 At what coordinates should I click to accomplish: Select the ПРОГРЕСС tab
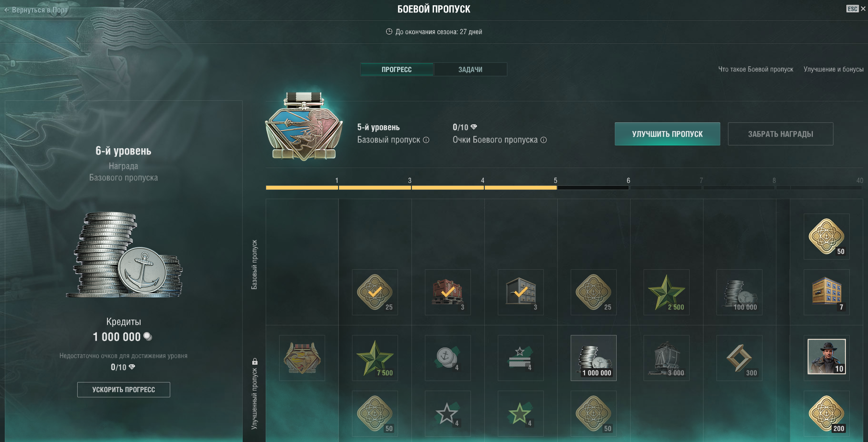(397, 70)
